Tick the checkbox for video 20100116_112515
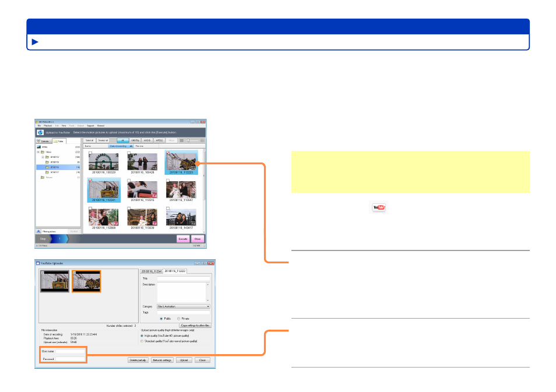Screen dimensions: 556x392 (129, 181)
